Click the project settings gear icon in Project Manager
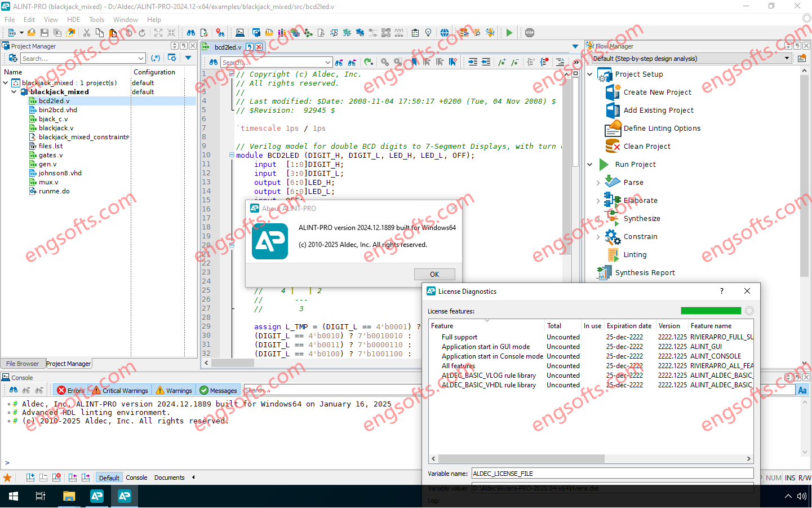812x508 pixels. [x=172, y=58]
